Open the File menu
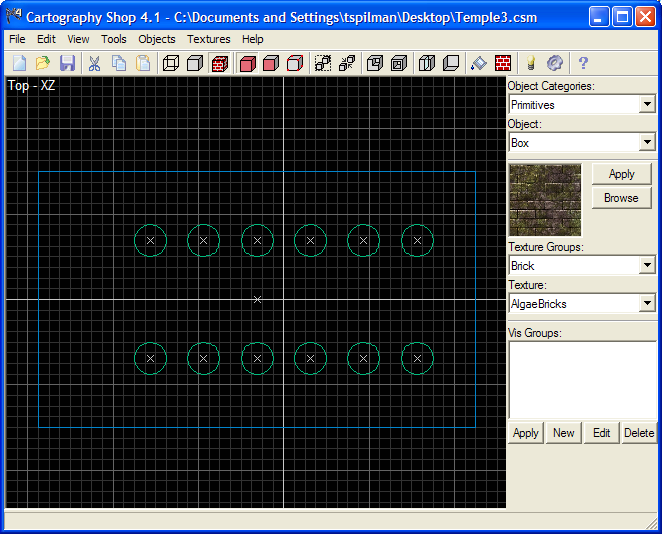Screen dimensions: 662x534 [17, 39]
